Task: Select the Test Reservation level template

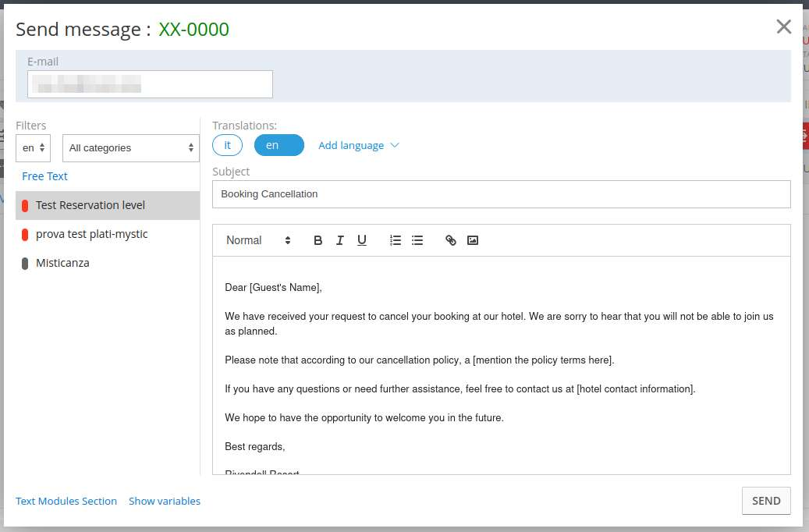Action: [x=90, y=205]
